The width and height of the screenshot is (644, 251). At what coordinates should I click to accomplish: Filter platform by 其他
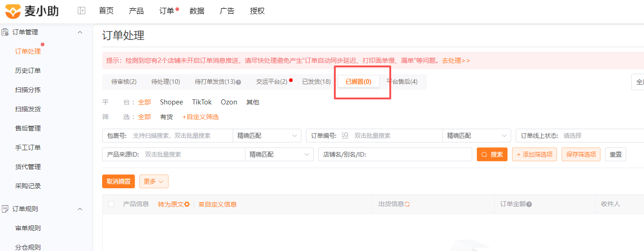(253, 102)
